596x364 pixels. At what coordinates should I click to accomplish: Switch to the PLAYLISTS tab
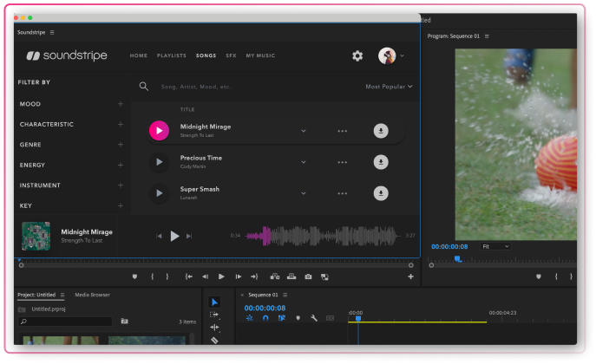(172, 55)
